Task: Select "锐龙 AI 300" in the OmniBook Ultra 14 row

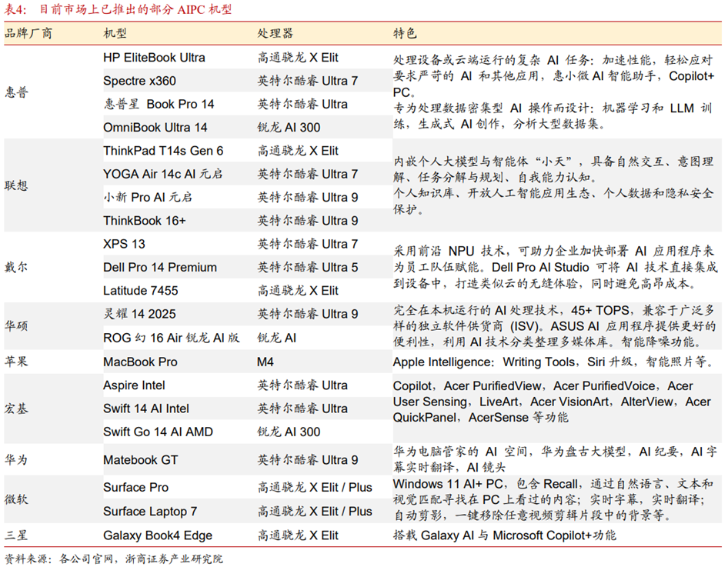Action: (x=289, y=127)
